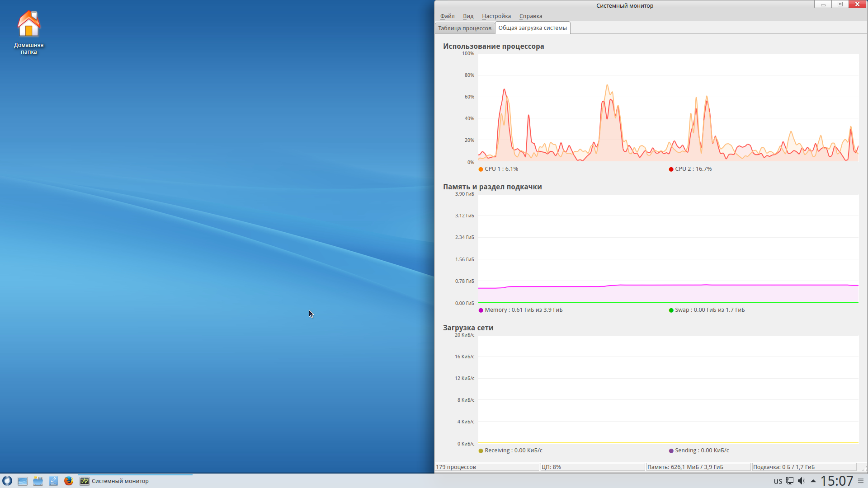868x488 pixels.
Task: Expand hidden system tray icons arrow
Action: coord(813,481)
